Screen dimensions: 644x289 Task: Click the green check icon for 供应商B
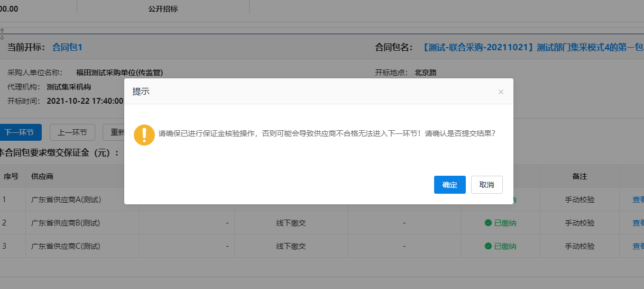[x=488, y=223]
